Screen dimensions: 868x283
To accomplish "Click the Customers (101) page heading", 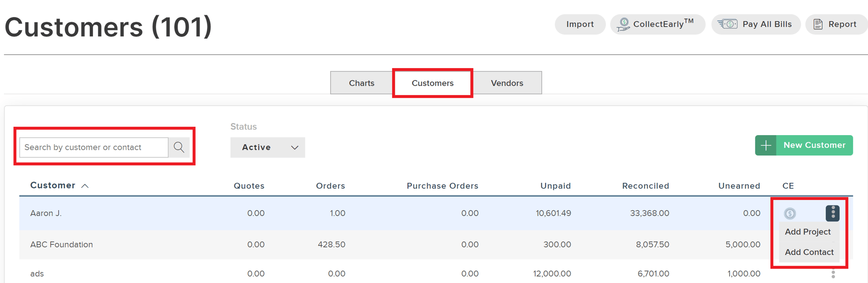I will pos(108,27).
